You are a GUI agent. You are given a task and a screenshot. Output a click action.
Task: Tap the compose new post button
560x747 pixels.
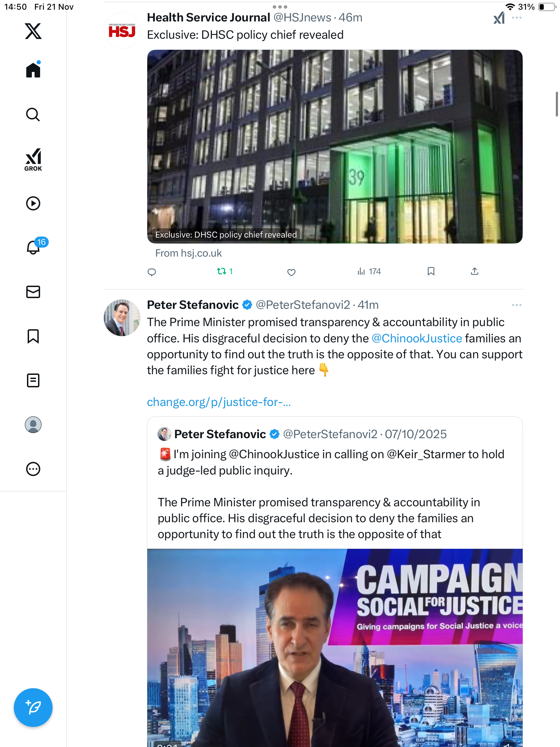(33, 708)
